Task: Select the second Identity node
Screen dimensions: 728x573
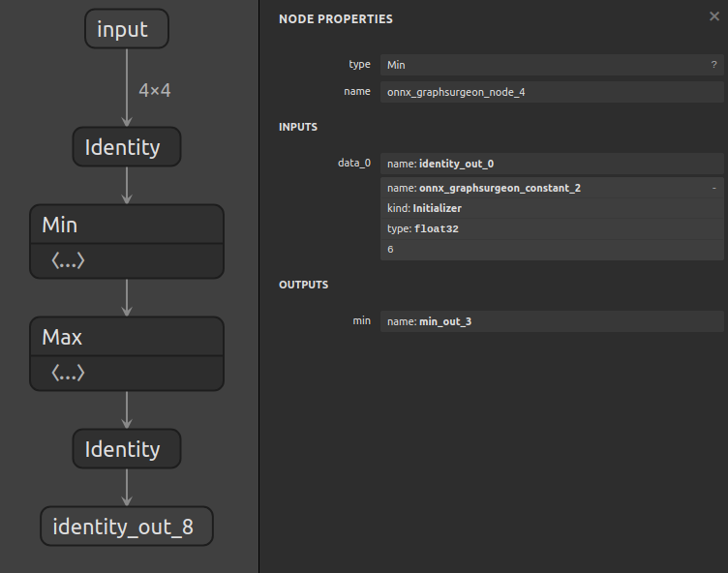Action: (x=127, y=448)
